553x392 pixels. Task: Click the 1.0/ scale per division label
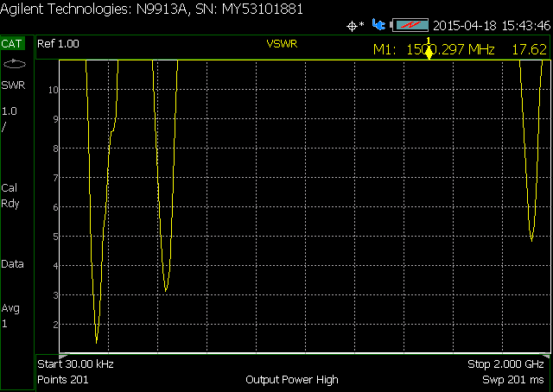pyautogui.click(x=10, y=118)
